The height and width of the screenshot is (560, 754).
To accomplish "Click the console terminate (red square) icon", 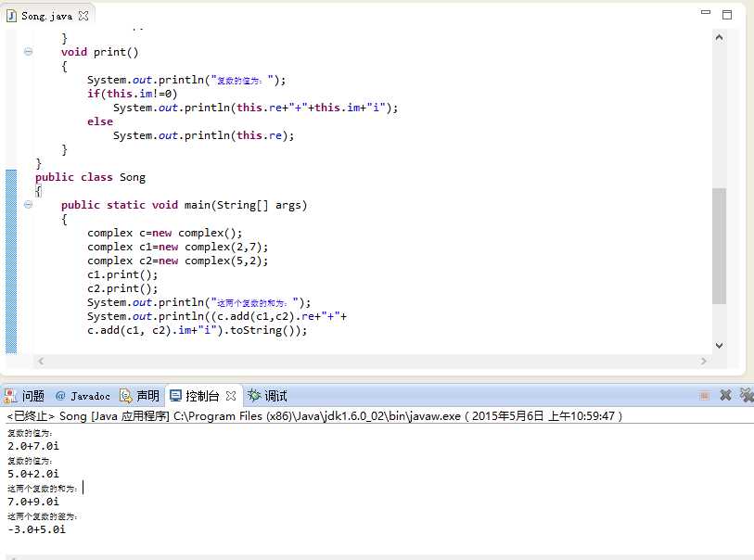I will tap(705, 396).
